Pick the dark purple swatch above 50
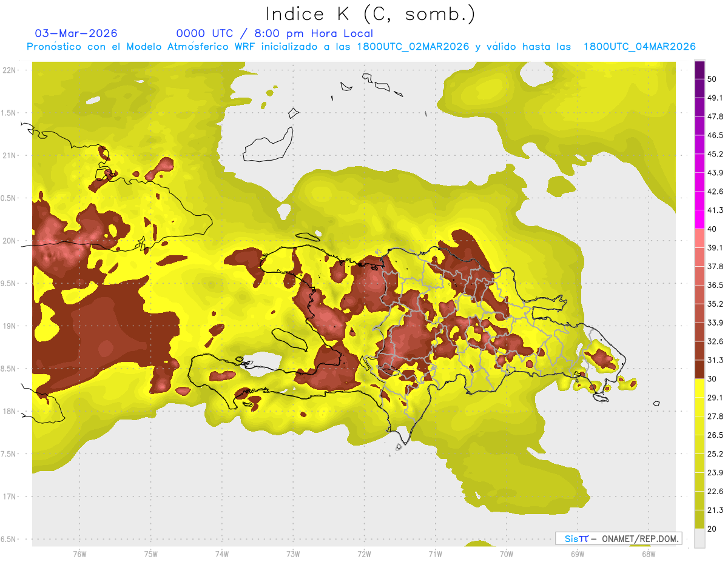The width and height of the screenshot is (728, 562). [x=700, y=70]
